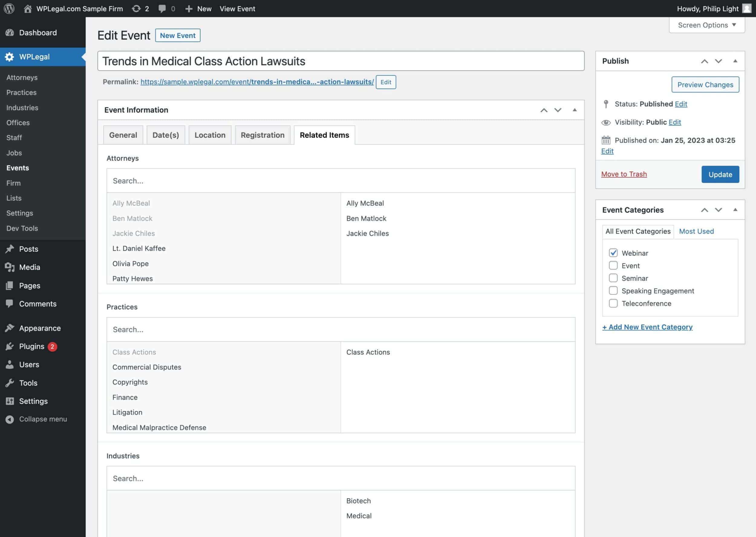Click the Attorneys search field
756x537 pixels.
coord(341,181)
